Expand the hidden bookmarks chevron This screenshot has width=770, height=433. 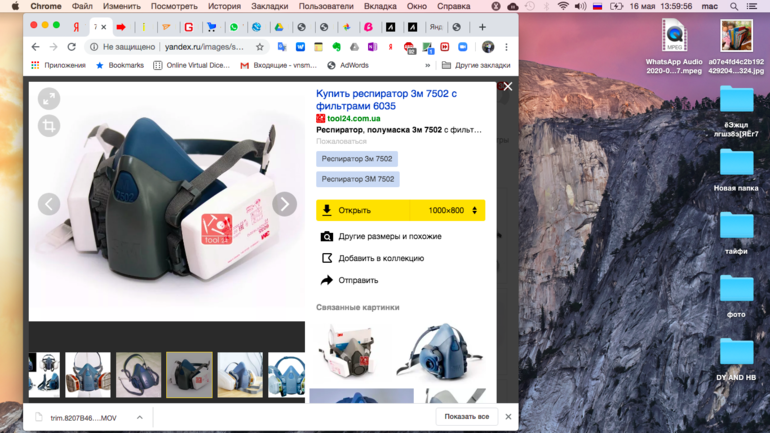click(x=428, y=65)
